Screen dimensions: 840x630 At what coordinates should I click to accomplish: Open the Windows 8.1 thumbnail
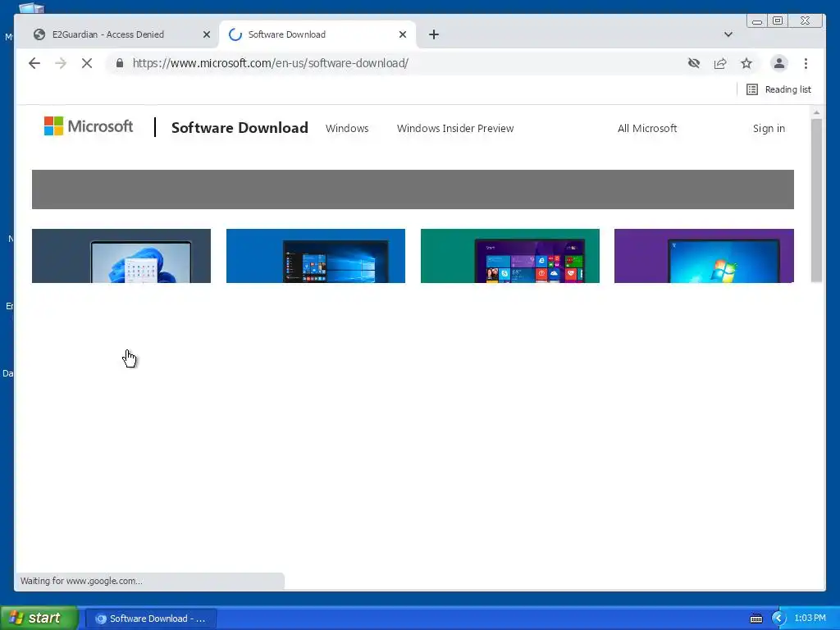tap(510, 256)
